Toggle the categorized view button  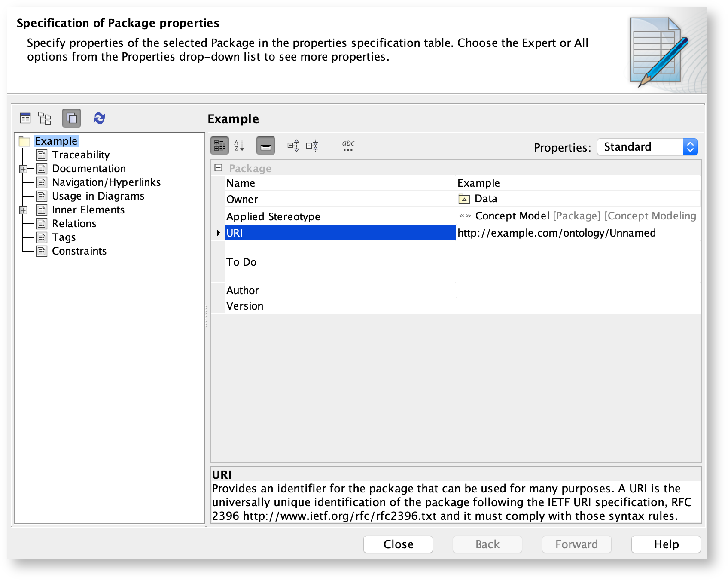tap(219, 146)
